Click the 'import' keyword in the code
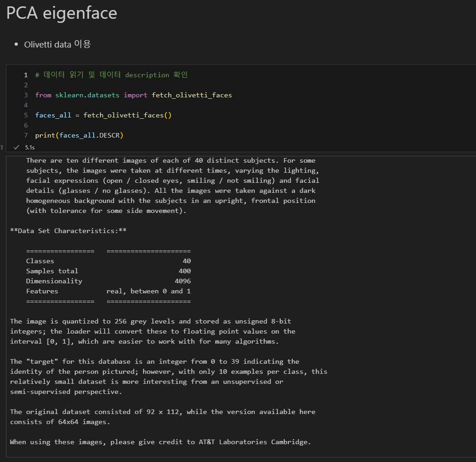 (x=135, y=95)
